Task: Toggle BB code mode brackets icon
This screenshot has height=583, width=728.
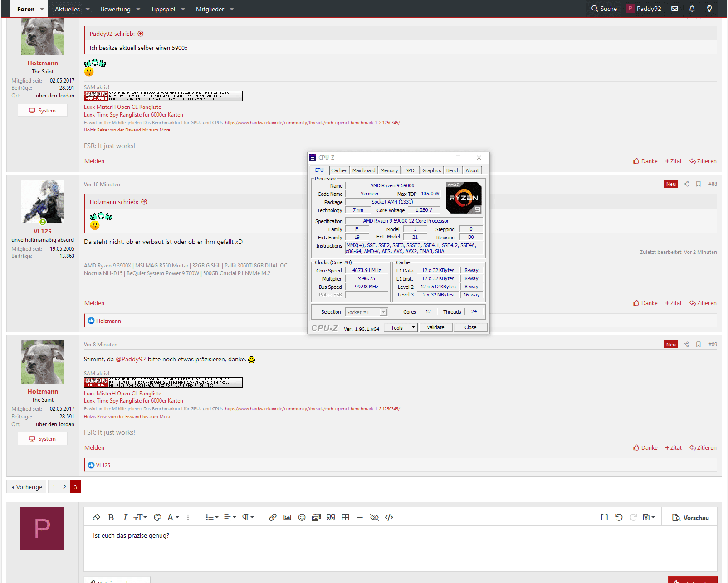Action: click(x=604, y=517)
